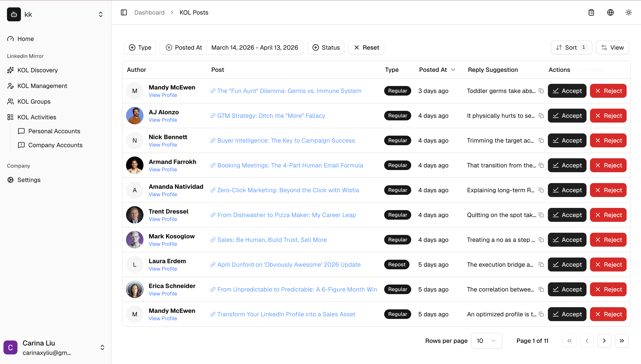Accept AJ Alonzo's post reply
Image resolution: width=641 pixels, height=364 pixels.
pyautogui.click(x=567, y=116)
